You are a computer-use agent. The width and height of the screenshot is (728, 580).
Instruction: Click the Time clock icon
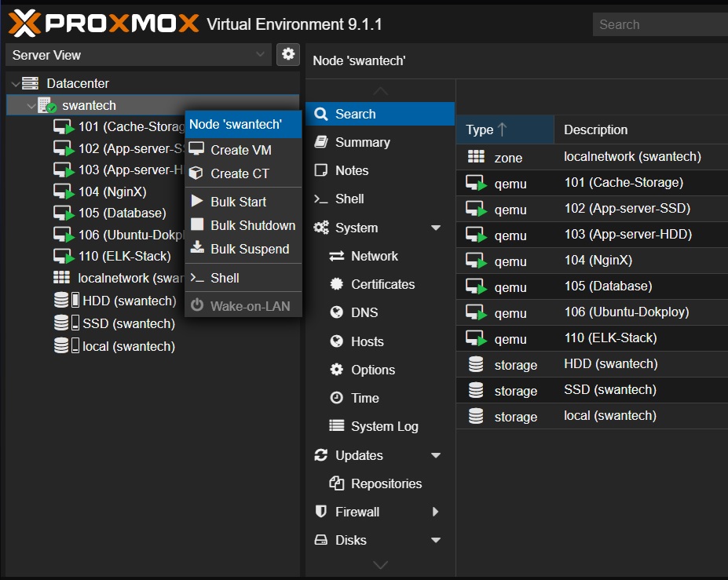pyautogui.click(x=336, y=398)
